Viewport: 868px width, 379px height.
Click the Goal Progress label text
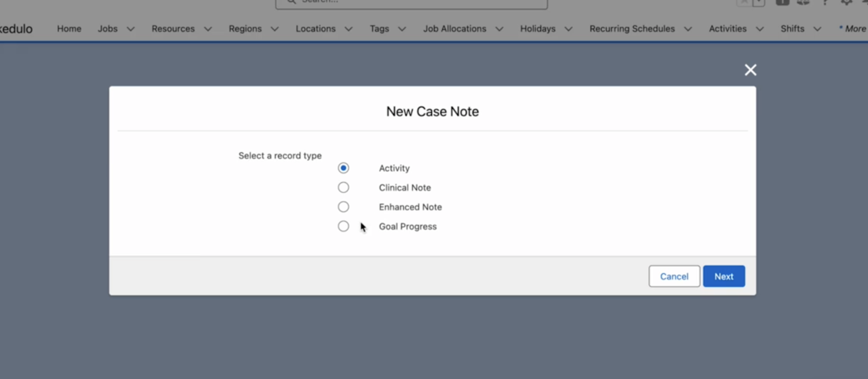[407, 226]
